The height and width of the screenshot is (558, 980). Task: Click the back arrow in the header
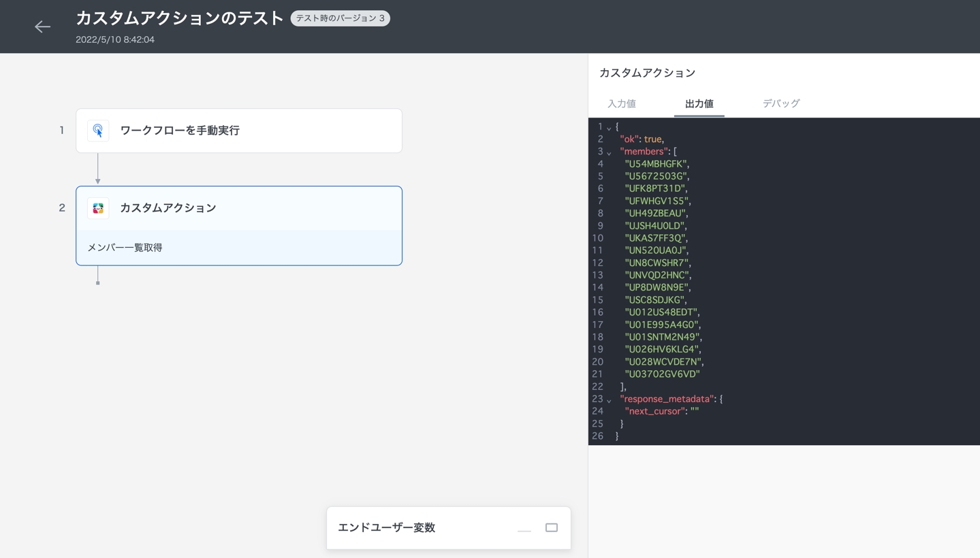click(42, 27)
